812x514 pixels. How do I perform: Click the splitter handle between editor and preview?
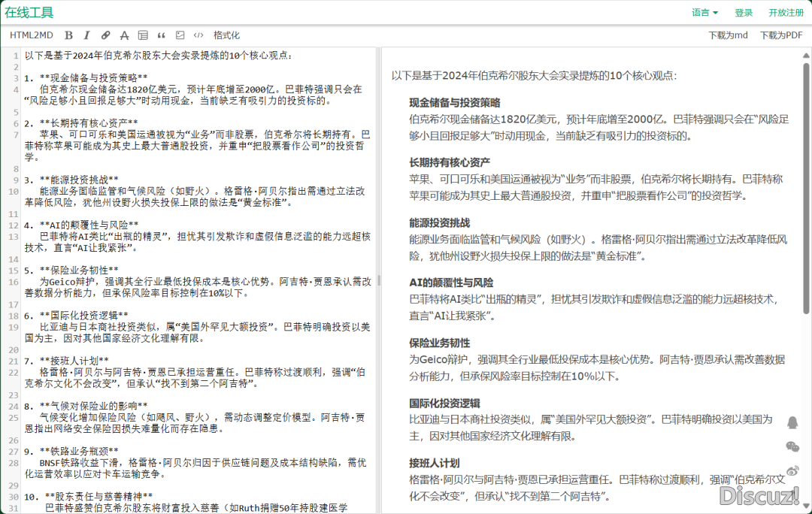(379, 280)
